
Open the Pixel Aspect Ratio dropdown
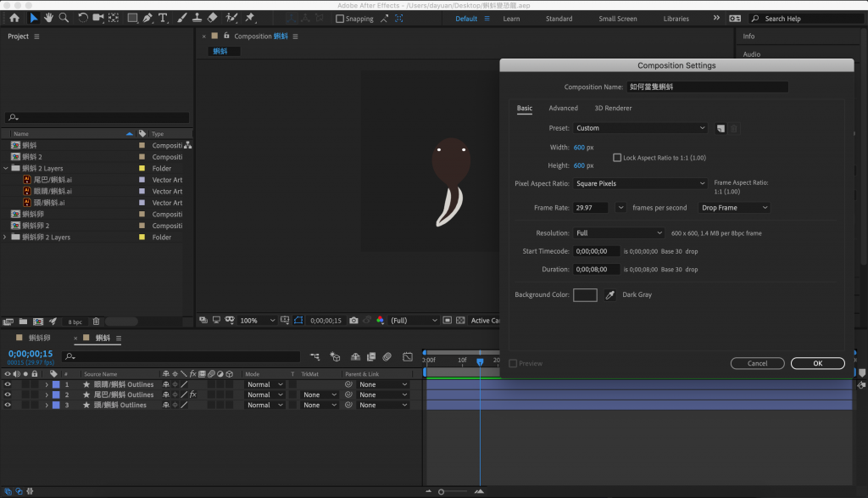(640, 183)
